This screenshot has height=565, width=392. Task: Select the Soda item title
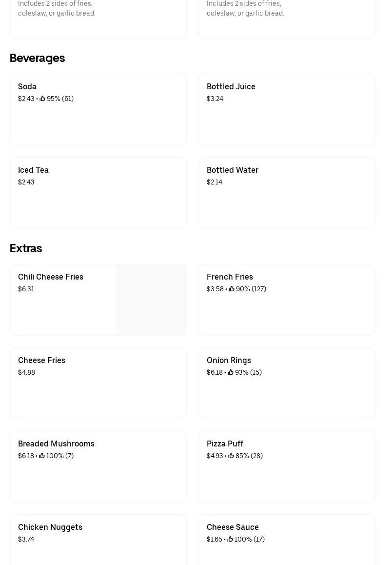click(27, 86)
